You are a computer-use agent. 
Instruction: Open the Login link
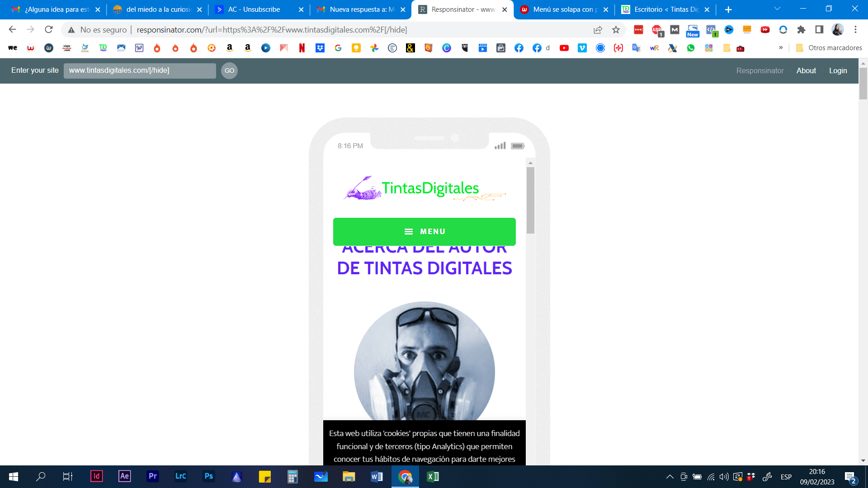(x=838, y=71)
